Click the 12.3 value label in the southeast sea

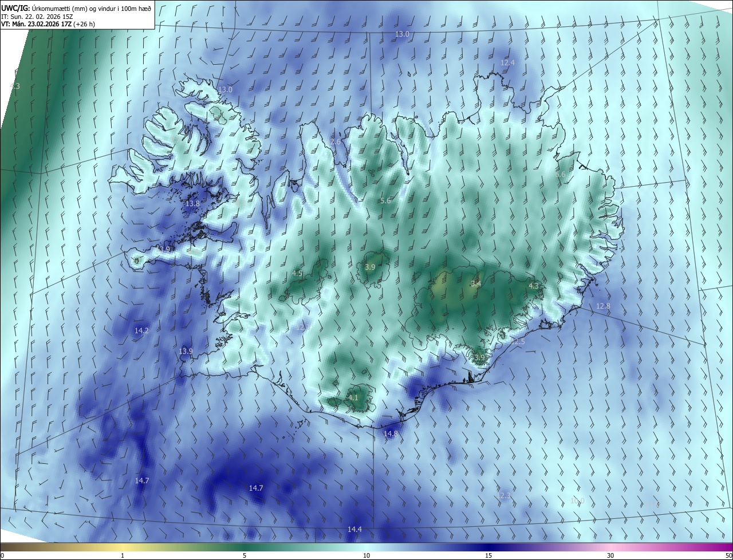coord(503,495)
